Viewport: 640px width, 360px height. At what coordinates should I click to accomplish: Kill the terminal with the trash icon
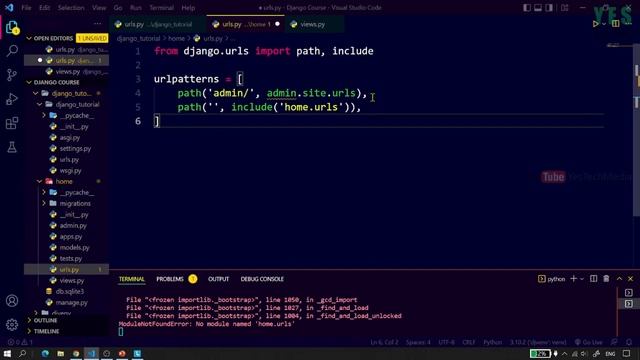(606, 279)
